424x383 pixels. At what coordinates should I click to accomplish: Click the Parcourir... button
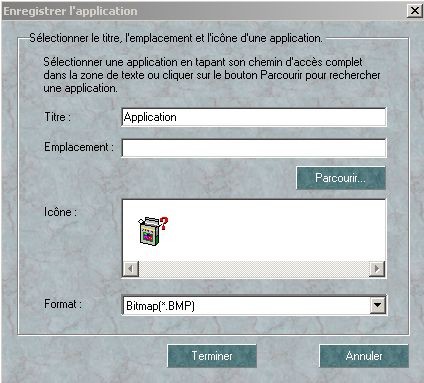tap(341, 178)
